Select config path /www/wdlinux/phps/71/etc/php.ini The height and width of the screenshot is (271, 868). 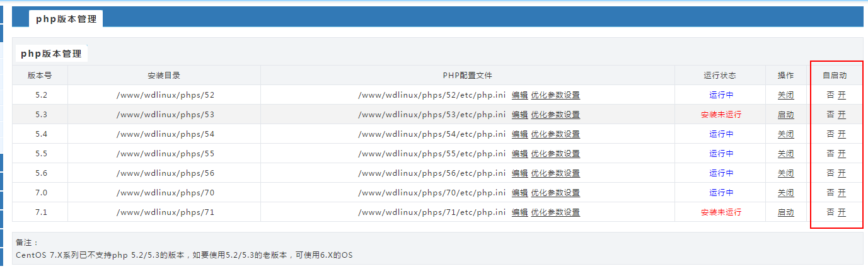pos(432,212)
